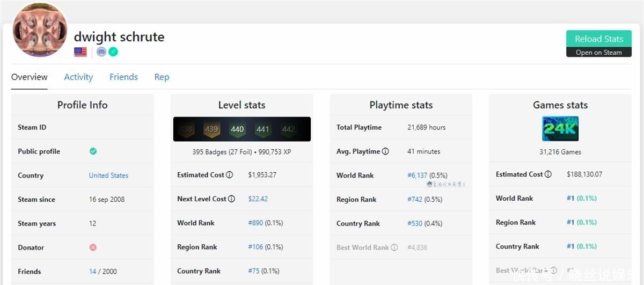
Task: Click the United States flag icon
Action: [80, 52]
